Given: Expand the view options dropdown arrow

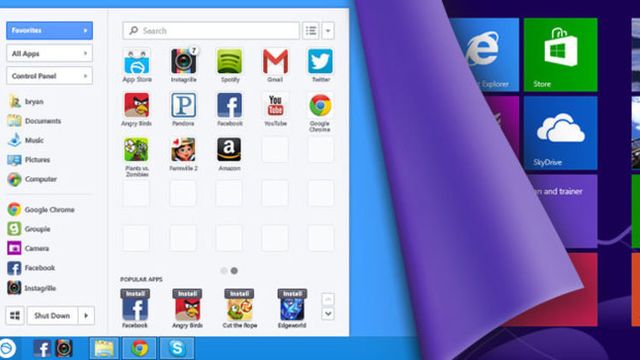Looking at the screenshot, I should (328, 31).
